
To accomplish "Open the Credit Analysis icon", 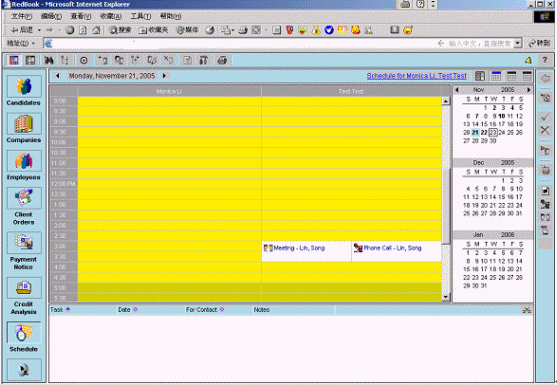I will pos(24,288).
